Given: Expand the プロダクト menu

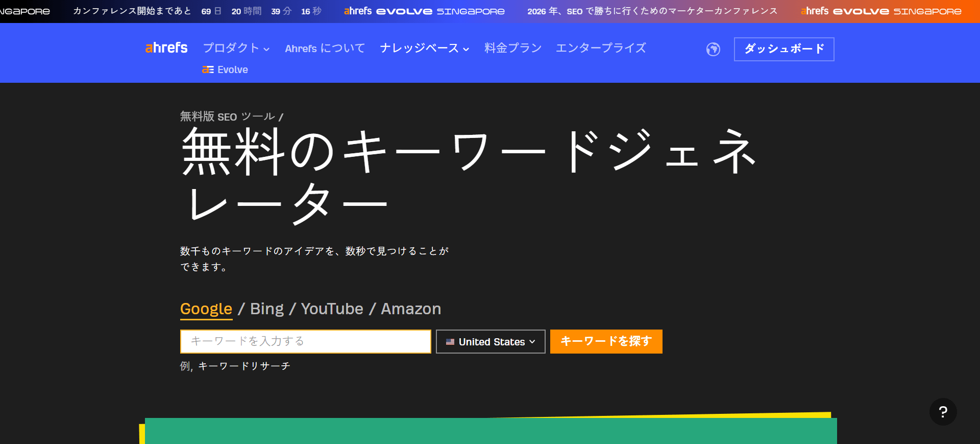Looking at the screenshot, I should [236, 49].
